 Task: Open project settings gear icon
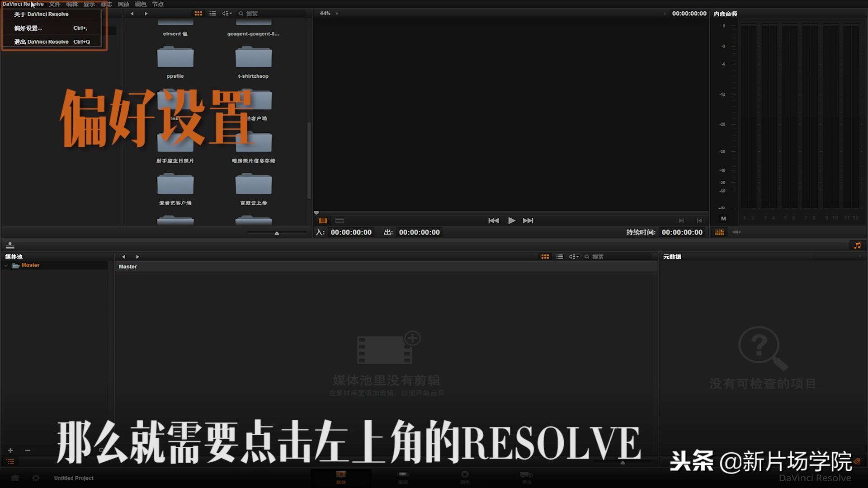[36, 478]
